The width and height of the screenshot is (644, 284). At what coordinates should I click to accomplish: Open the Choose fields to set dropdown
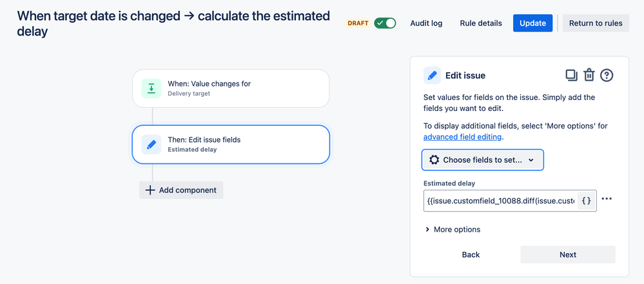(483, 159)
